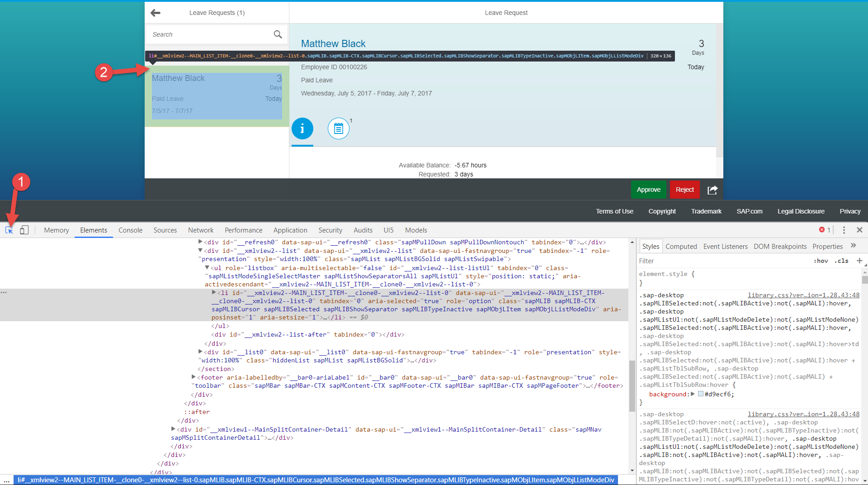Click the ::after pseudo-element row

click(x=197, y=412)
